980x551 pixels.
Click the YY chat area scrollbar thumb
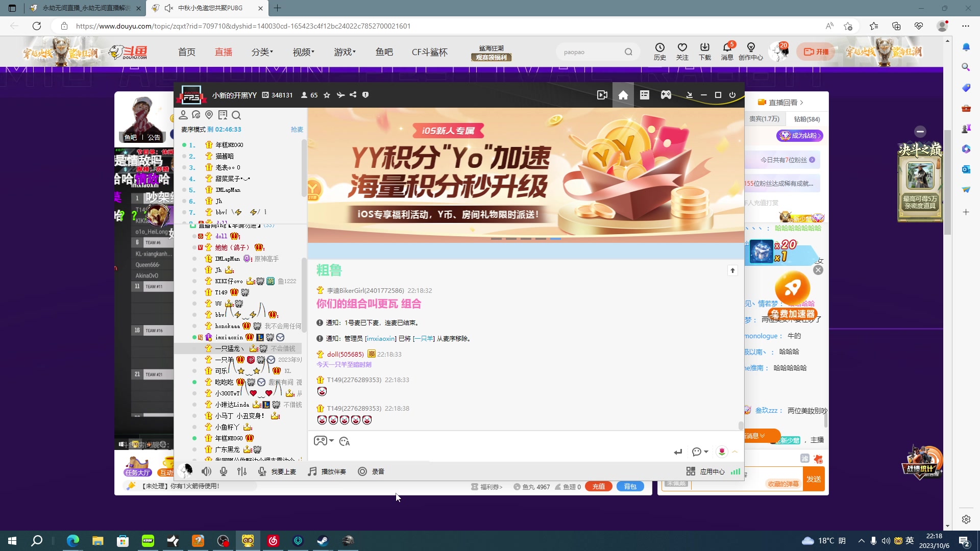pyautogui.click(x=741, y=425)
